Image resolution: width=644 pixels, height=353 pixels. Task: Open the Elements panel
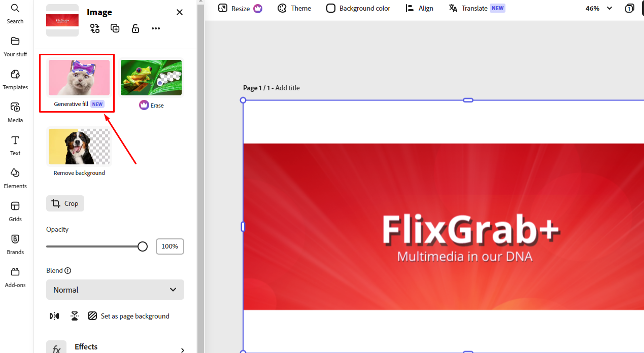15,179
